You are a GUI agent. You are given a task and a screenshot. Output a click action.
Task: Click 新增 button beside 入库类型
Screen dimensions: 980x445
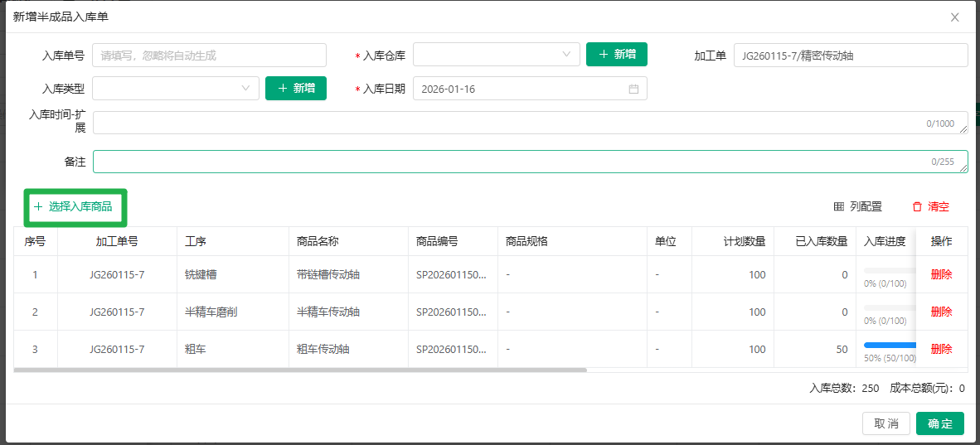coord(295,89)
